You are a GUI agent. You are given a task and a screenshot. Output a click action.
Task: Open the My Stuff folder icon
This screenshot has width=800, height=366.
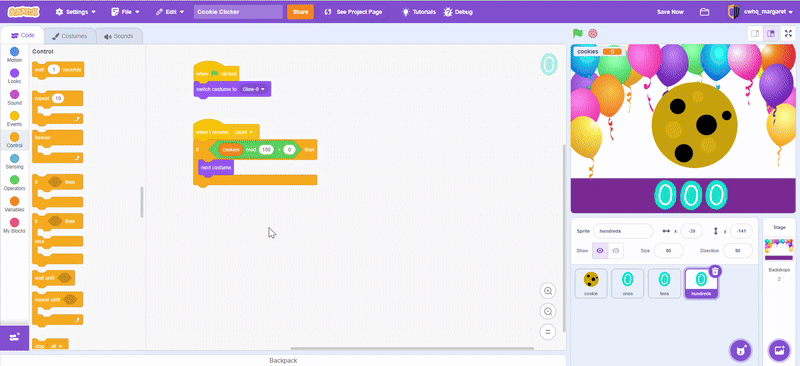point(705,12)
